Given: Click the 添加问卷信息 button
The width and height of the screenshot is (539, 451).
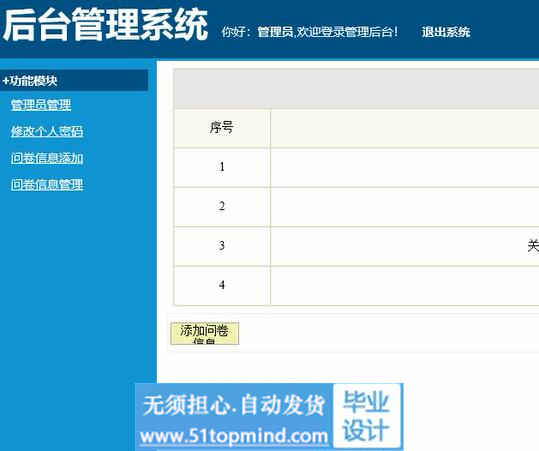Looking at the screenshot, I should (x=205, y=333).
